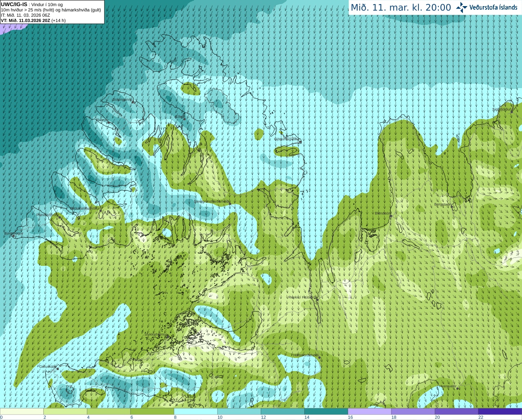Click the Gufuskálar station label
Viewport: 522px width, 420px height.
(x=47, y=366)
